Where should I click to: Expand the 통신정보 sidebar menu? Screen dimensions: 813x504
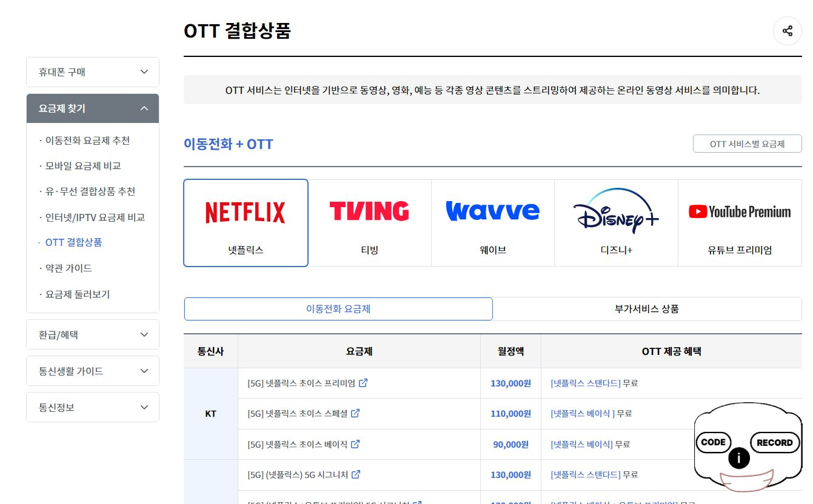coord(93,407)
